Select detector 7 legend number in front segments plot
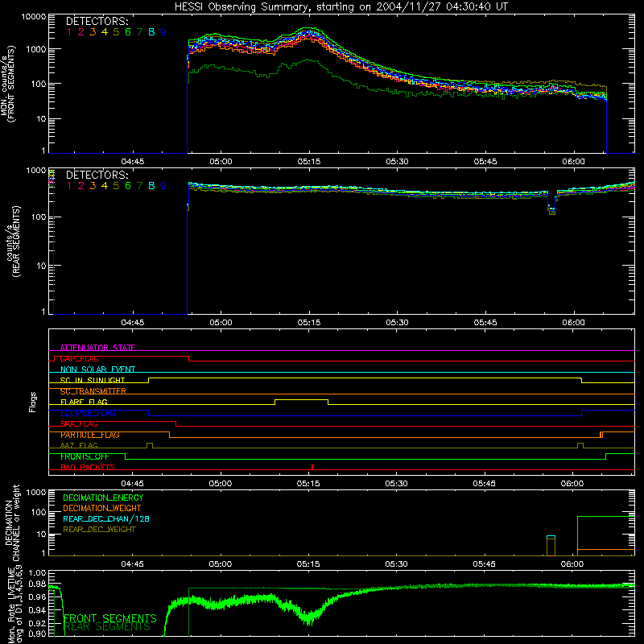This screenshot has width=644, height=644. pos(139,32)
